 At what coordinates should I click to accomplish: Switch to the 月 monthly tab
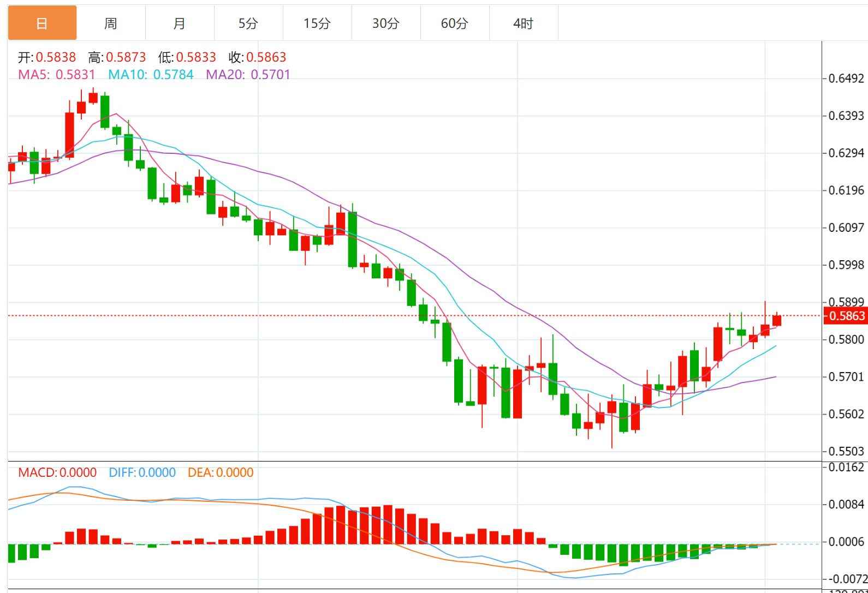click(x=180, y=23)
